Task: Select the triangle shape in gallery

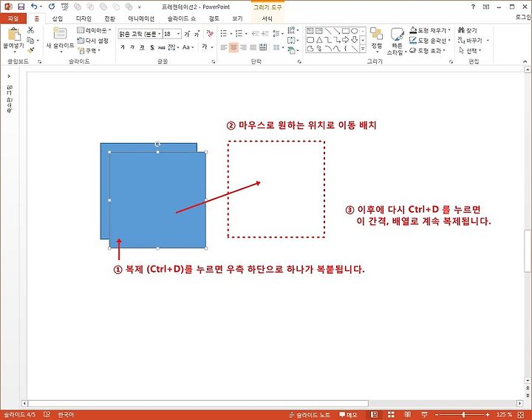Action: 319,40
